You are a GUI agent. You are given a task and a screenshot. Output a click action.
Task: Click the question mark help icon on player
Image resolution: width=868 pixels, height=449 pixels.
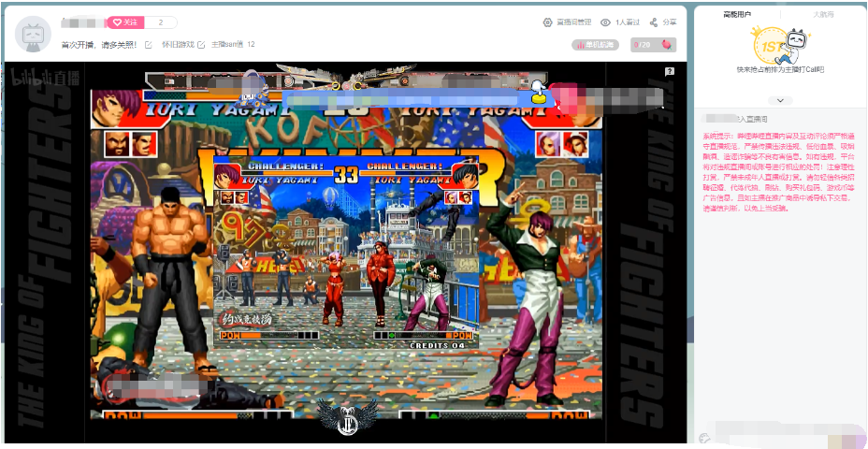(670, 72)
